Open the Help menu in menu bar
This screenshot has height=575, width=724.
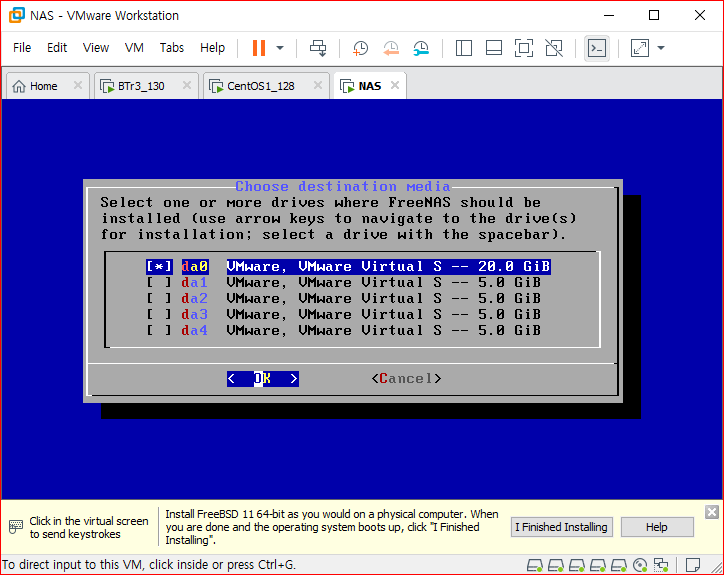tap(212, 48)
